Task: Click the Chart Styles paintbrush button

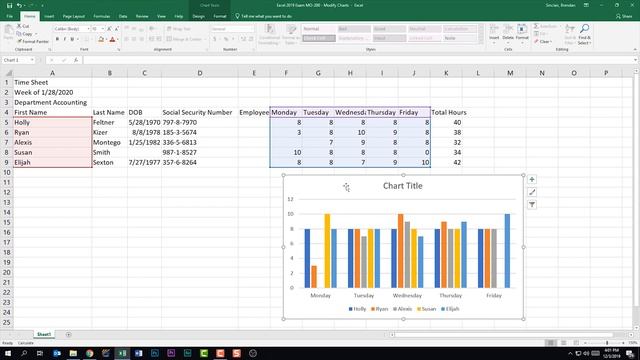Action: [532, 192]
